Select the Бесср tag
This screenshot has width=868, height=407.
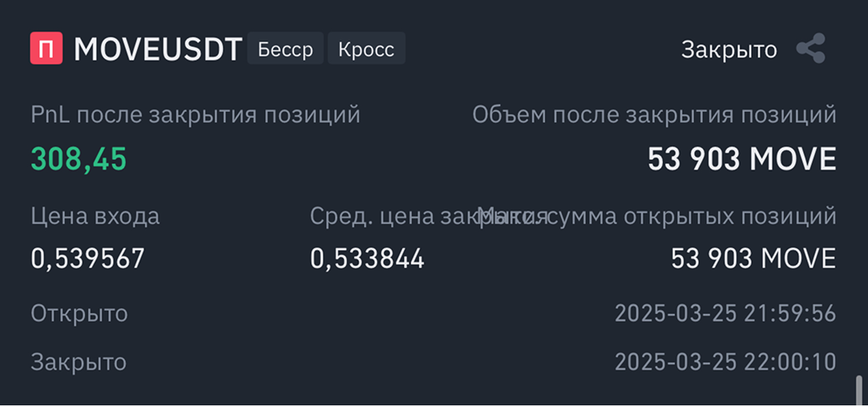[284, 49]
